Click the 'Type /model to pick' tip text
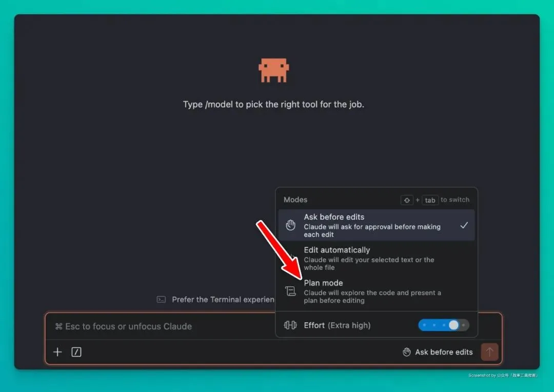Image resolution: width=554 pixels, height=392 pixels. (273, 105)
